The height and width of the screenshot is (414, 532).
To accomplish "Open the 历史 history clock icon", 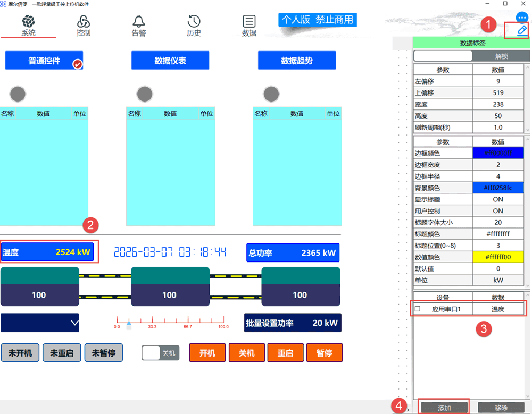I will (x=194, y=22).
